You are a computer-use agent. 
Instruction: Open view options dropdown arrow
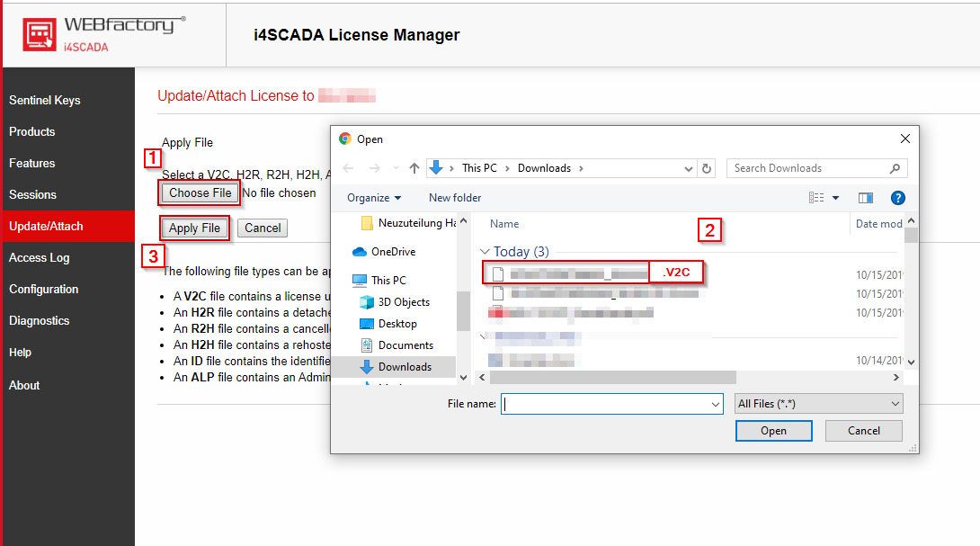click(835, 198)
